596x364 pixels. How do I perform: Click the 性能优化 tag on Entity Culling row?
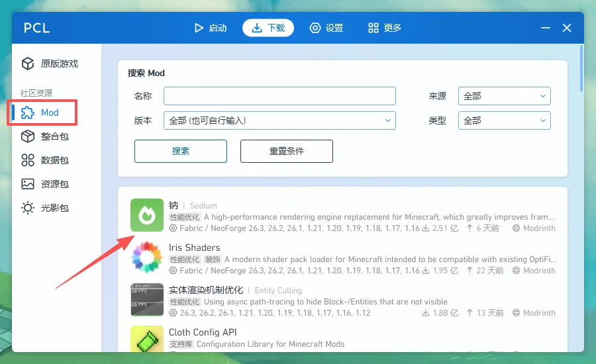click(184, 302)
